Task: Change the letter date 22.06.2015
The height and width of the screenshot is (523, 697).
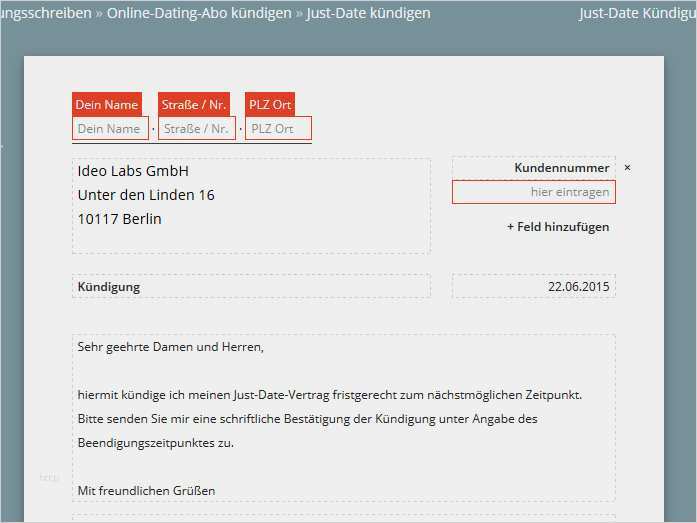Action: (x=578, y=287)
